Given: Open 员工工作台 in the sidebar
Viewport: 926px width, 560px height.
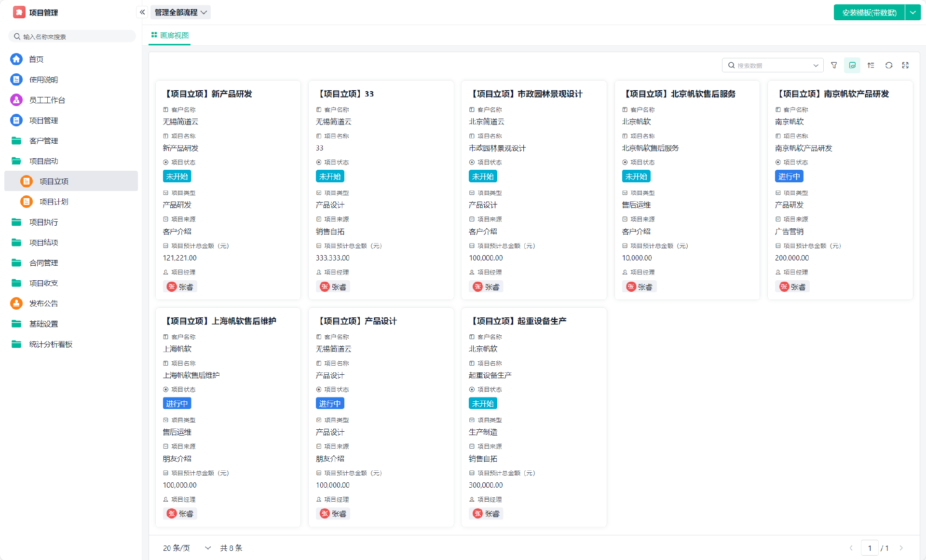Looking at the screenshot, I should tap(47, 100).
